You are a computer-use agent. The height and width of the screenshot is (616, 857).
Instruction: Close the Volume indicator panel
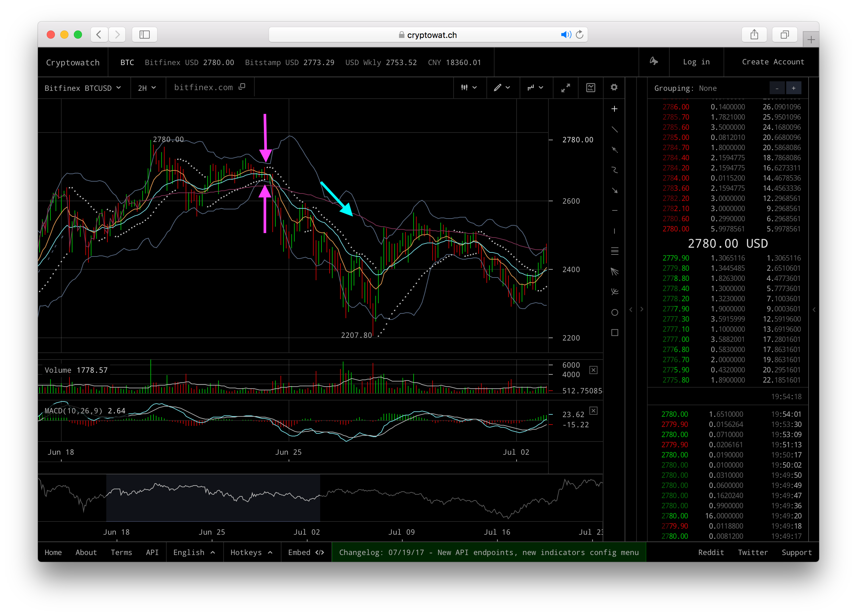[593, 370]
